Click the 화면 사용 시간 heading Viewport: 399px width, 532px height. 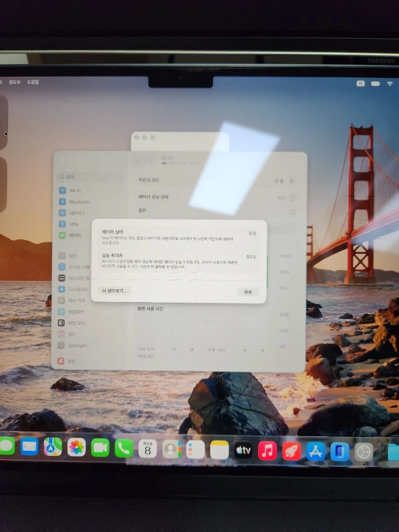click(151, 309)
